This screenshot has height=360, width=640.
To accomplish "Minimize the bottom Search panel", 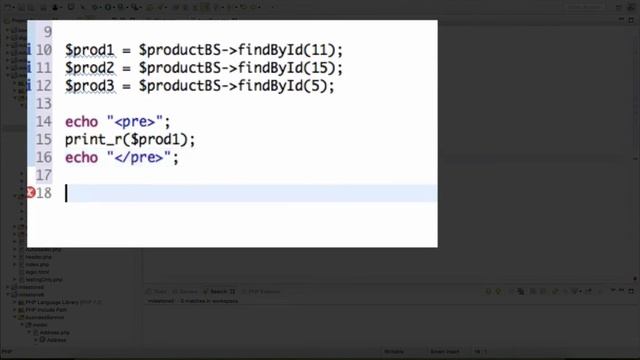I will pos(622,291).
